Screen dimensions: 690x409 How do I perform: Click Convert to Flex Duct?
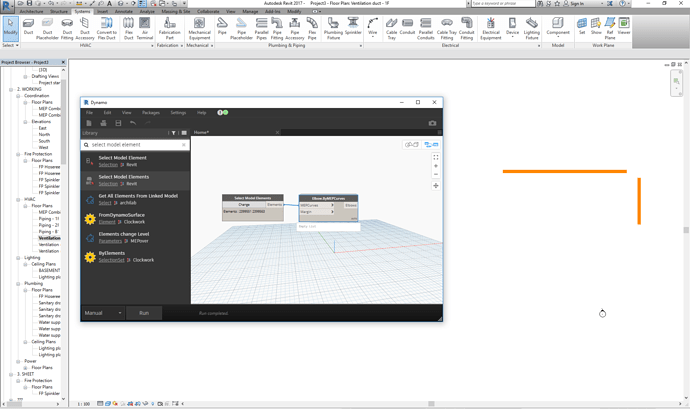(x=106, y=29)
